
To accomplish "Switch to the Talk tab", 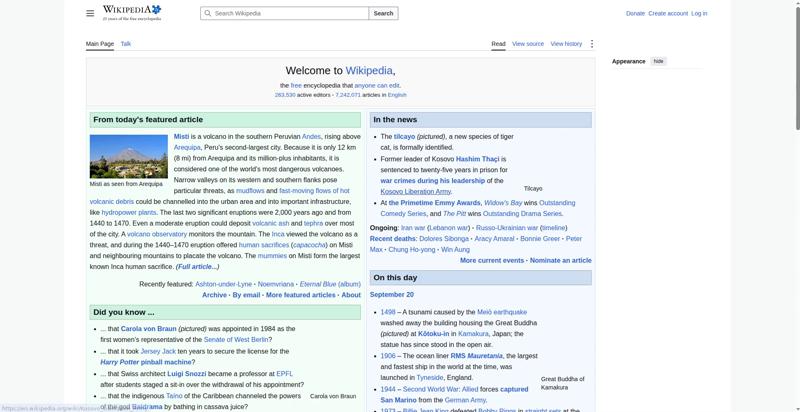I will pyautogui.click(x=126, y=44).
